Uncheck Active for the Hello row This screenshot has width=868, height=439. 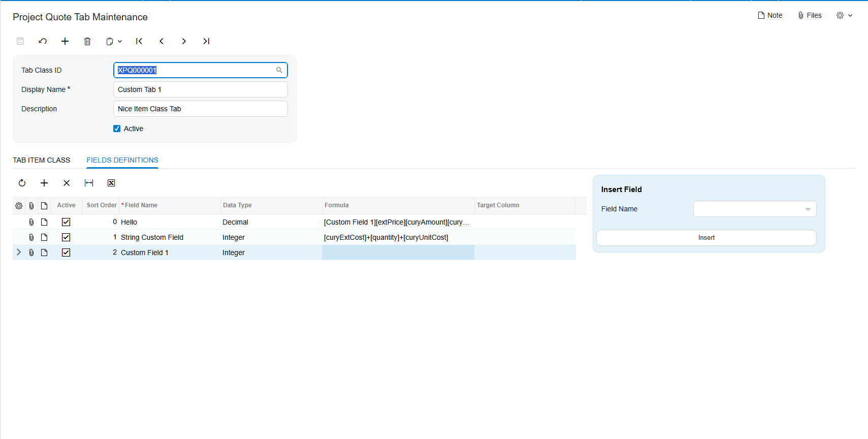pyautogui.click(x=66, y=222)
